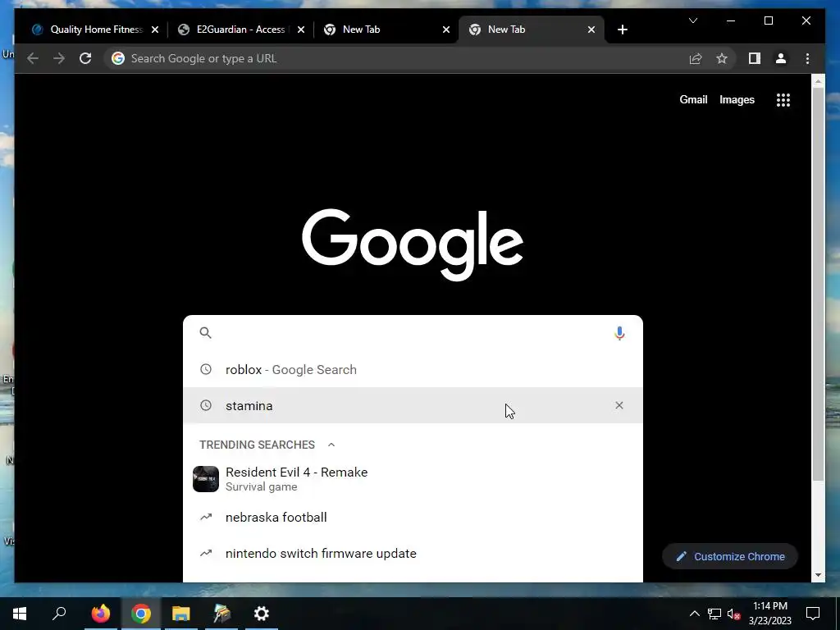Switch to the third tab titled New Tab
The image size is (840, 630).
386,30
